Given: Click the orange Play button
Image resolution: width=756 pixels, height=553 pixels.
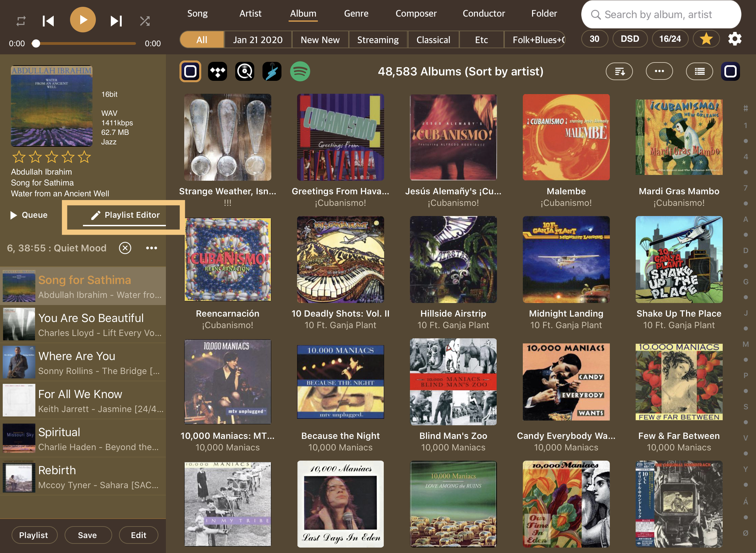Looking at the screenshot, I should [x=83, y=20].
